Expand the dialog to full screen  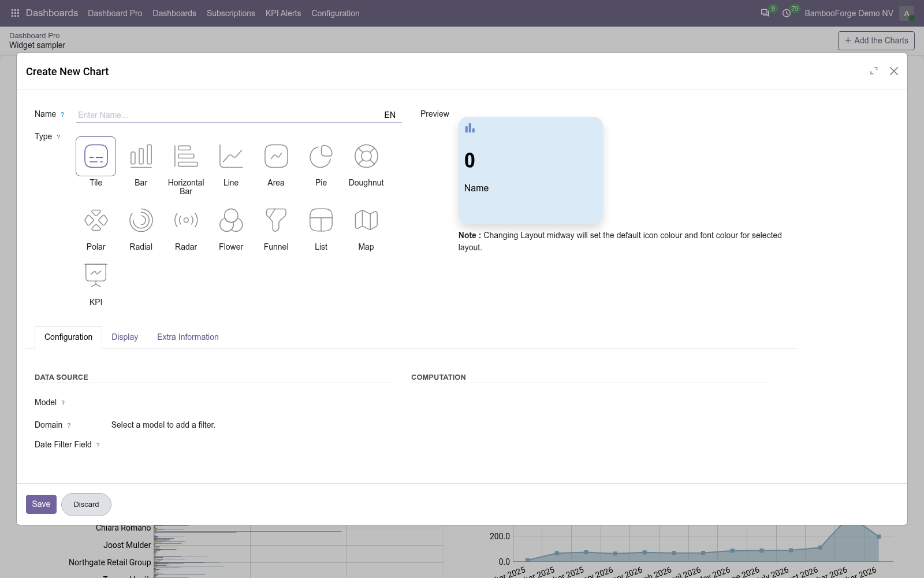click(x=874, y=71)
